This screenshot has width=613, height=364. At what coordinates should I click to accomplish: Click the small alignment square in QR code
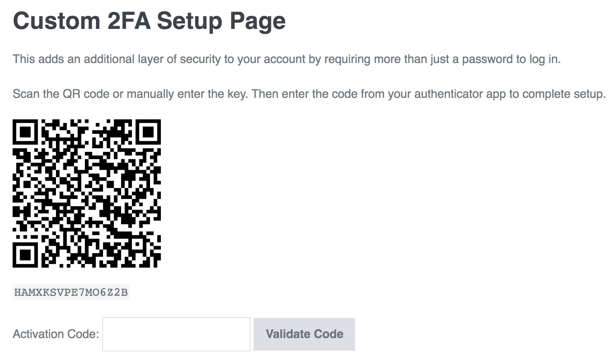click(x=137, y=244)
